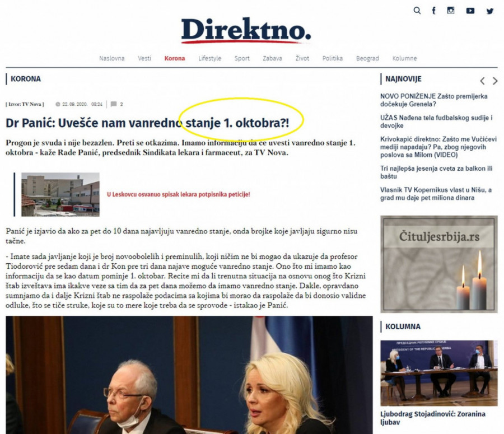Open Leskovac doctors petition related link

tap(178, 194)
